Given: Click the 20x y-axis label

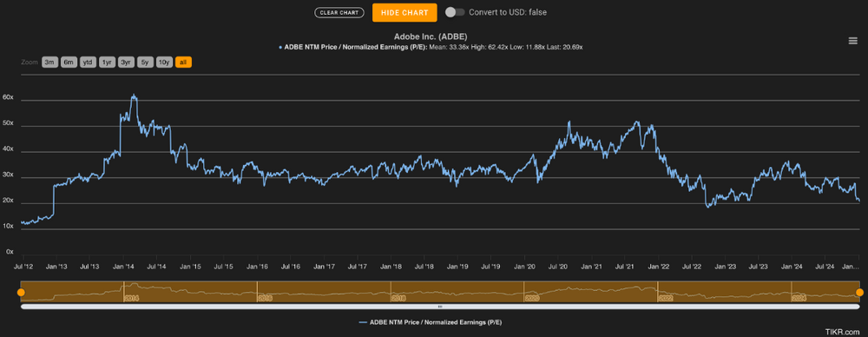Looking at the screenshot, I should (x=8, y=200).
